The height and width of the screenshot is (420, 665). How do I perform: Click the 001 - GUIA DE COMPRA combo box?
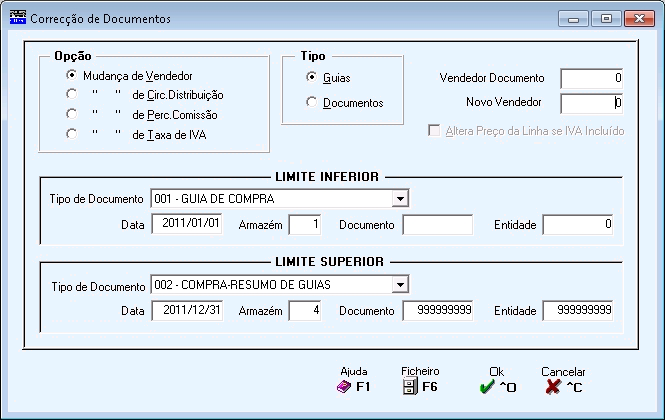(279, 199)
